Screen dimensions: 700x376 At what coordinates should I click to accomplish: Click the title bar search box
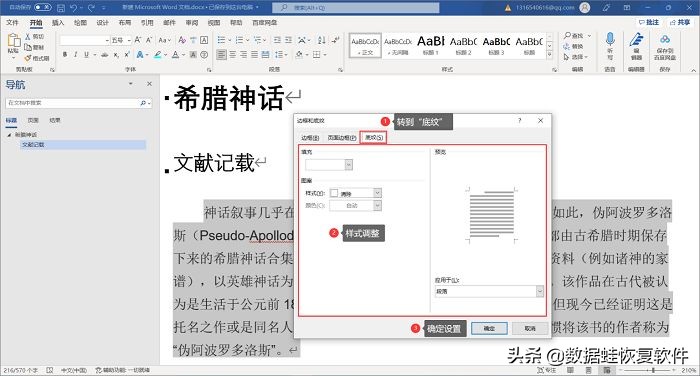click(x=355, y=8)
